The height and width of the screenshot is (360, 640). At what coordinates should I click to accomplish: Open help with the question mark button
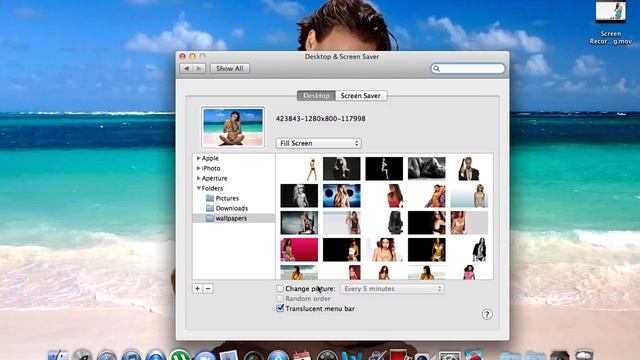pyautogui.click(x=487, y=314)
